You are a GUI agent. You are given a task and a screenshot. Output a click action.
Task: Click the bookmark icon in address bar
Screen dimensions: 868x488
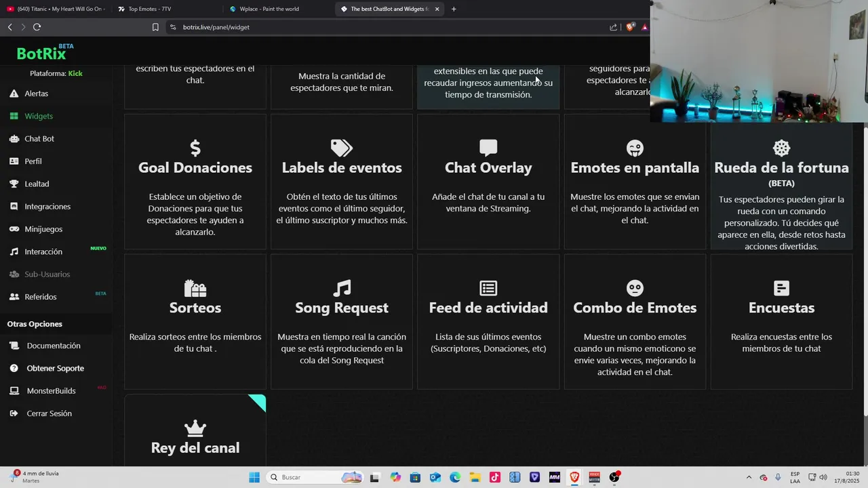pyautogui.click(x=155, y=27)
